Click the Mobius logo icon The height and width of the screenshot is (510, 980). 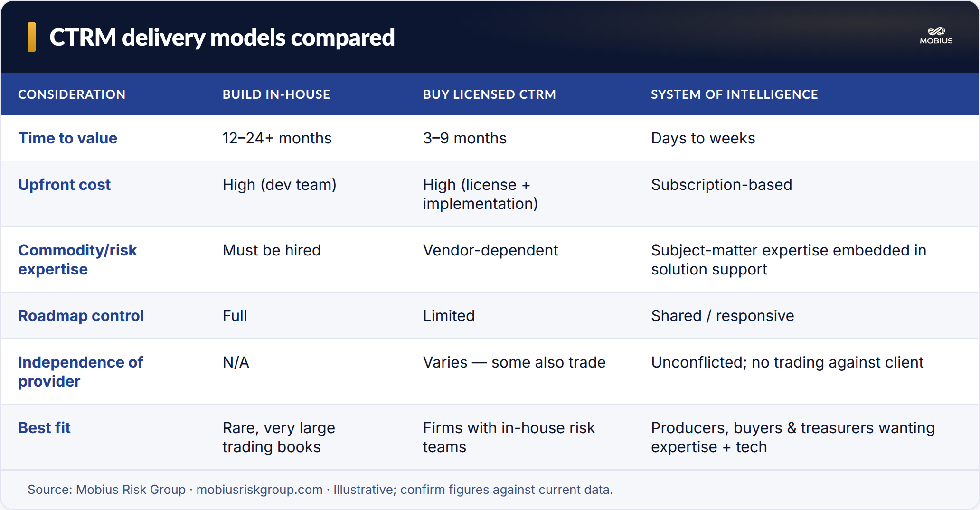[x=936, y=36]
